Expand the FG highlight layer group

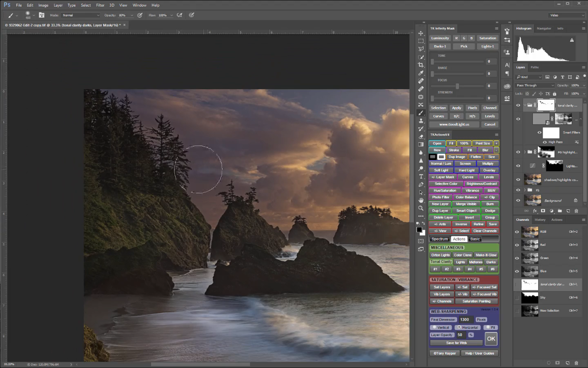tap(525, 152)
